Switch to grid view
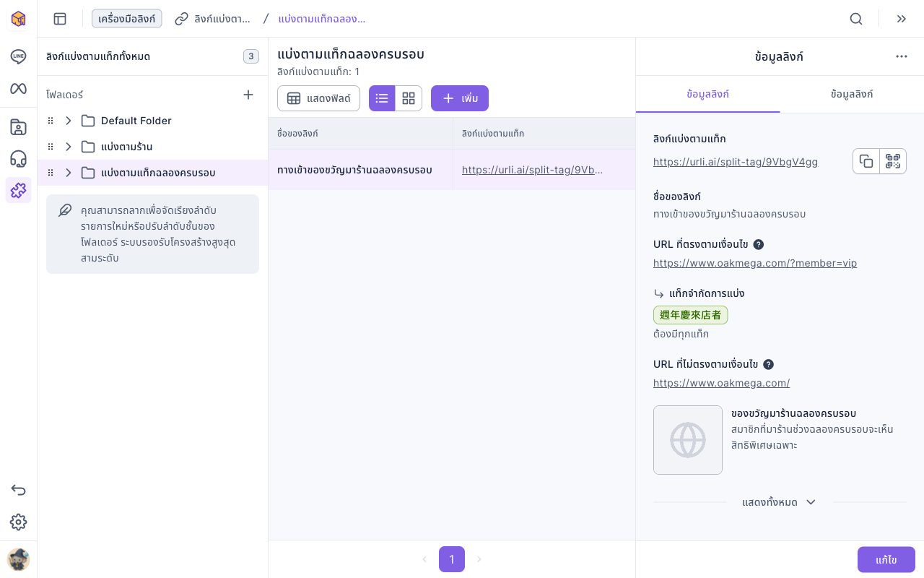The image size is (924, 578). coord(409,98)
